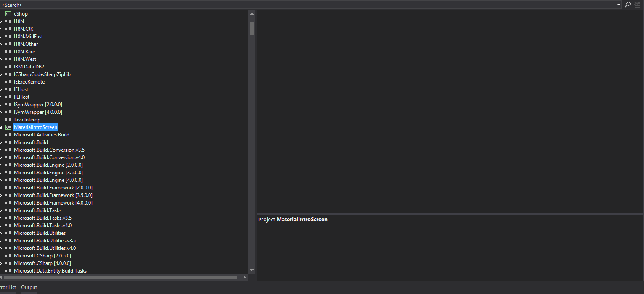Expand the Java.Interop assembly node

click(1, 120)
